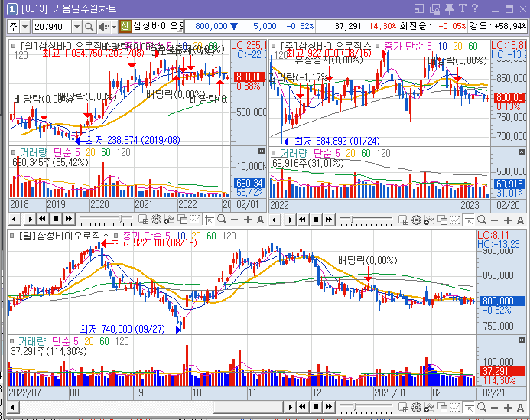Open the dropdown arrow next to speaker icon
This screenshot has width=530, height=420.
click(x=114, y=26)
